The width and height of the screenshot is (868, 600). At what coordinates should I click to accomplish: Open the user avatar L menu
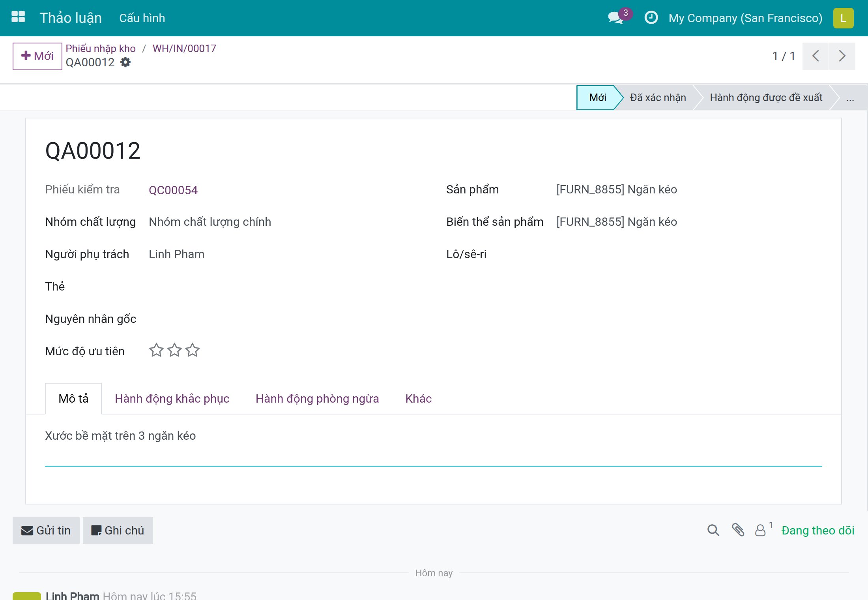(843, 18)
